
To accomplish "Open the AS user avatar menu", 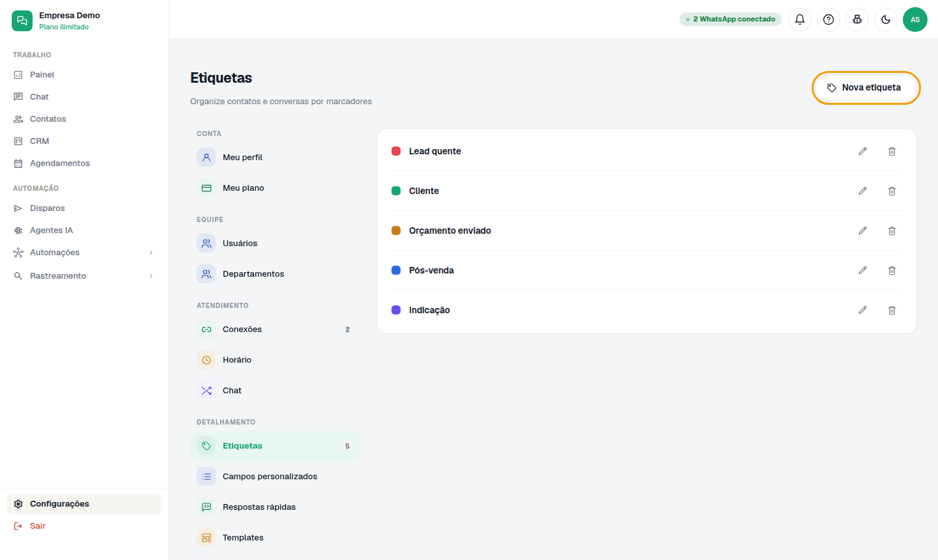I will pyautogui.click(x=915, y=20).
